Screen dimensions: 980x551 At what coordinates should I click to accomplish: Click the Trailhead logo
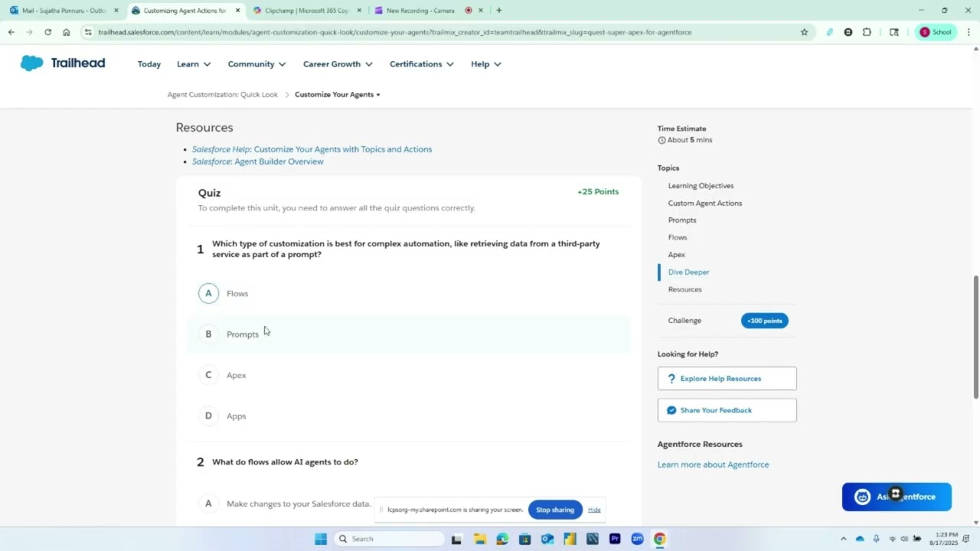point(63,64)
